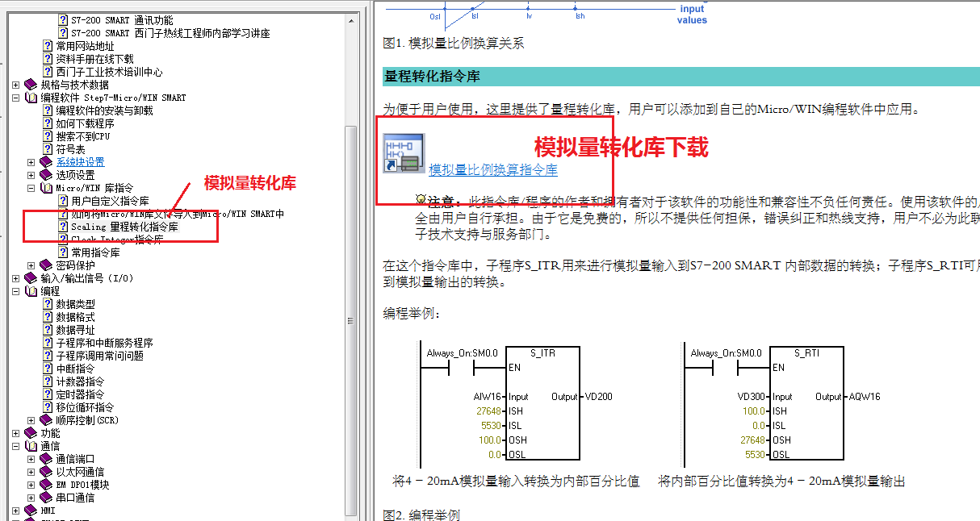Expand the 规格与技术数据 tree node
Screen dimensions: 980x521
click(16, 85)
